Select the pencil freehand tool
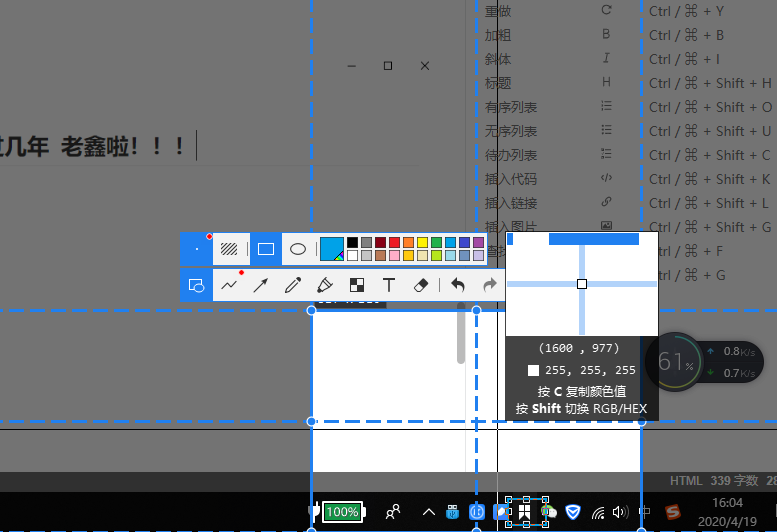This screenshot has width=777, height=532. [293, 285]
